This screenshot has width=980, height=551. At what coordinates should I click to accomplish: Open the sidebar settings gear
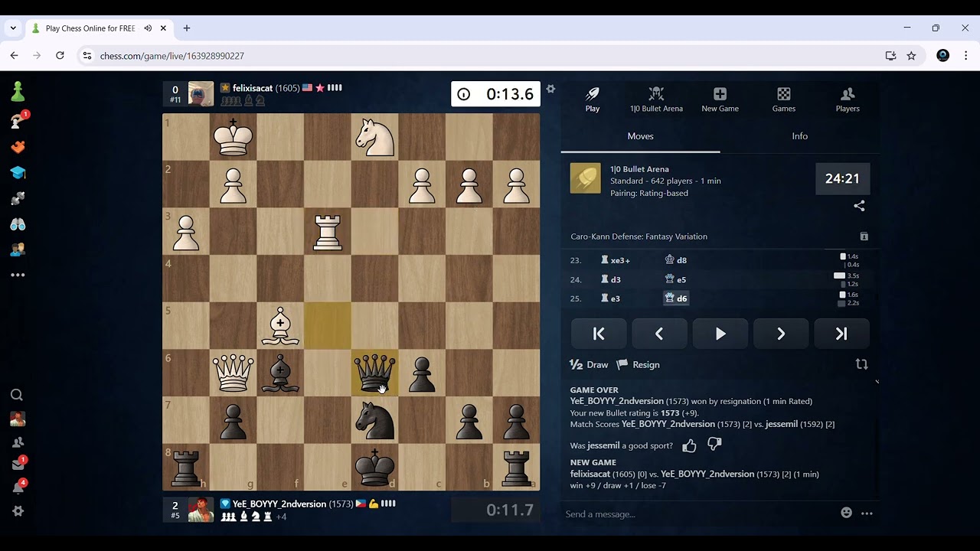(18, 511)
